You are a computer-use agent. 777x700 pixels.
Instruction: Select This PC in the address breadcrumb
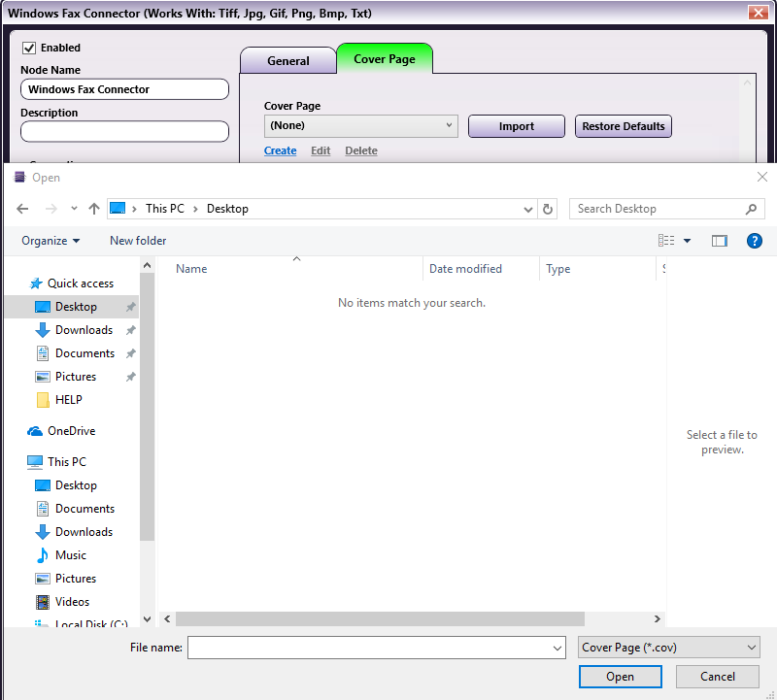click(x=165, y=209)
